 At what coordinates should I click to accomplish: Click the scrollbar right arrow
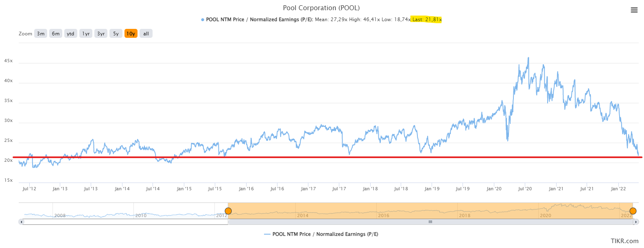coord(636,222)
